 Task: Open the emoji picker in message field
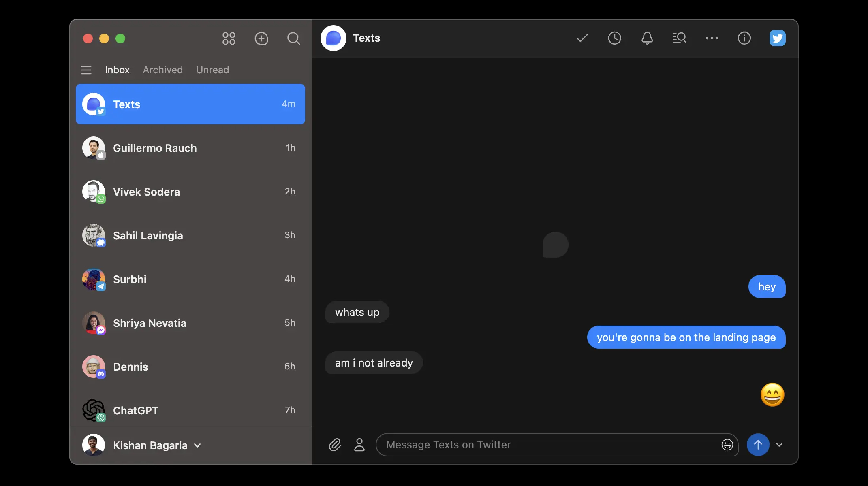coord(727,445)
